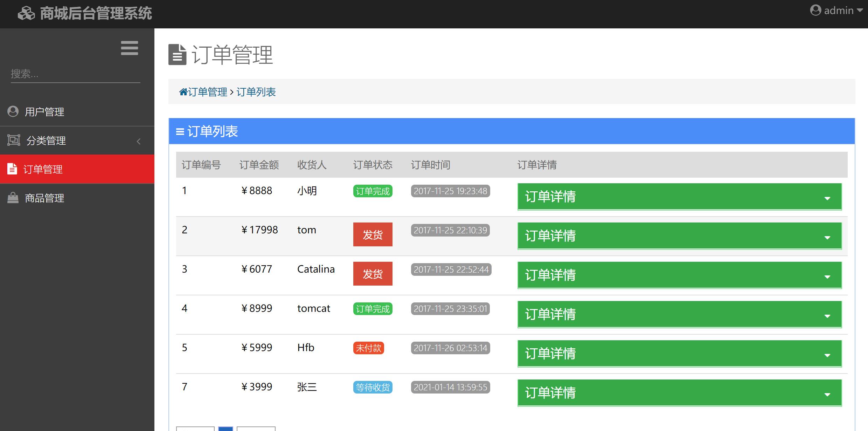
Task: Click the document icon beside 订单管理 sidebar item
Action: [12, 169]
